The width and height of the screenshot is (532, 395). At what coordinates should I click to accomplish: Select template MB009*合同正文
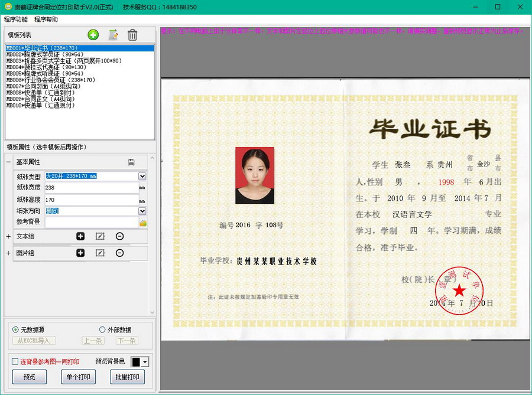pos(79,99)
